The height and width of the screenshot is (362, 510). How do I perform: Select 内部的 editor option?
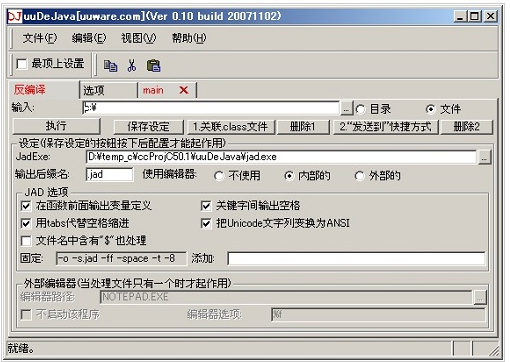pos(289,176)
